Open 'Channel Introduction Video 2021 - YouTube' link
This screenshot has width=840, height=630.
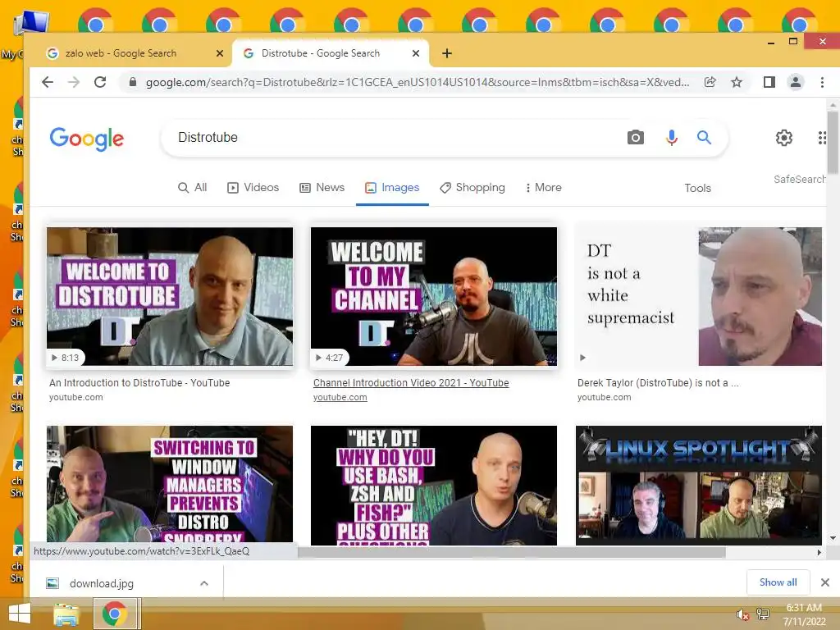411,382
